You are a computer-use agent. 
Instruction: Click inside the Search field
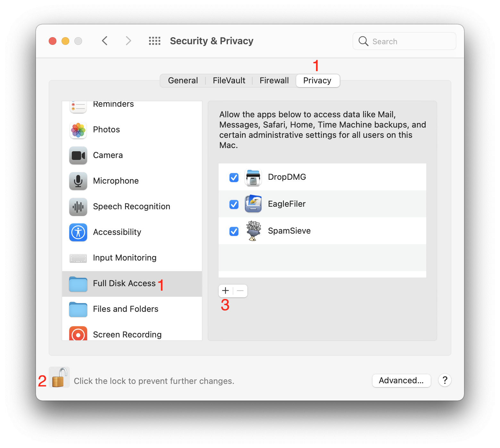point(404,41)
